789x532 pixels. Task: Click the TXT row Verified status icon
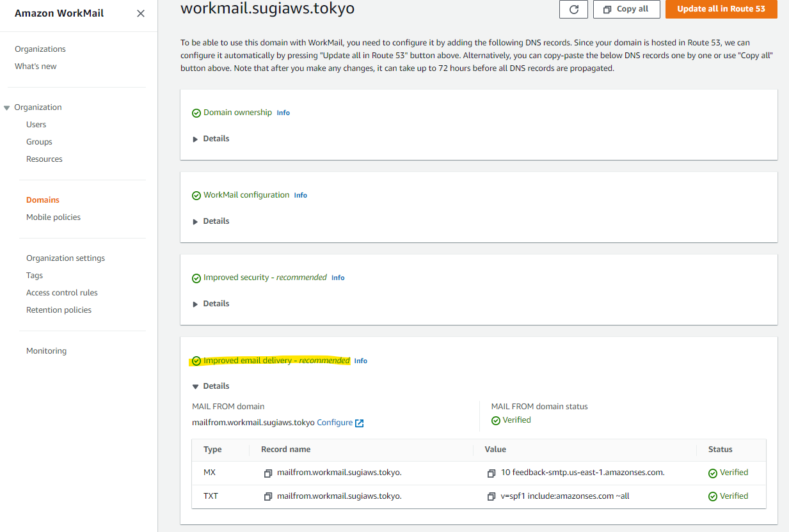pos(713,496)
